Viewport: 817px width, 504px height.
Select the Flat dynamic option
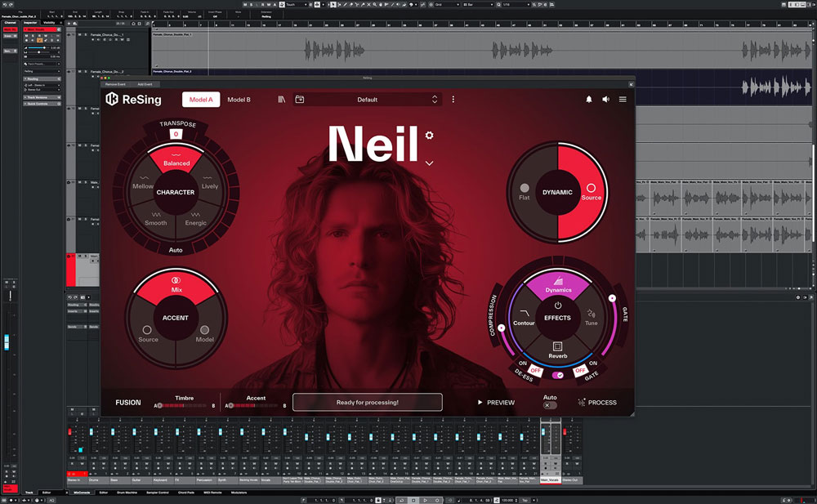pos(525,192)
